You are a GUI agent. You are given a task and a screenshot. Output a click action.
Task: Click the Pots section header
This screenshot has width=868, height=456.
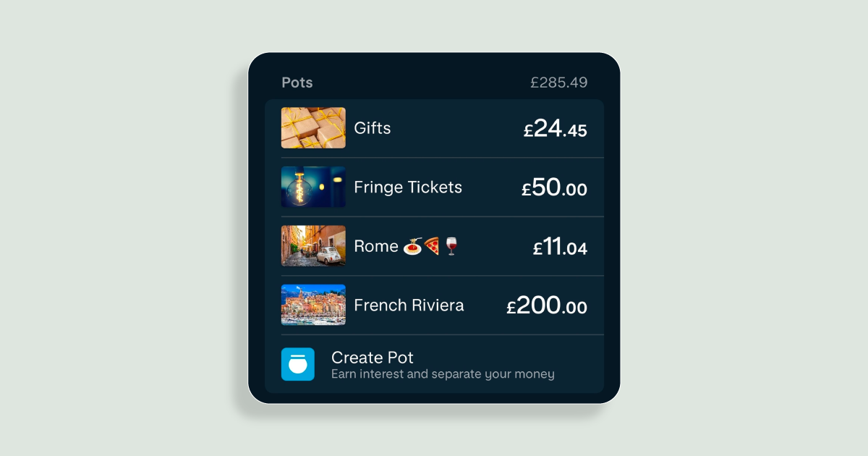[297, 83]
